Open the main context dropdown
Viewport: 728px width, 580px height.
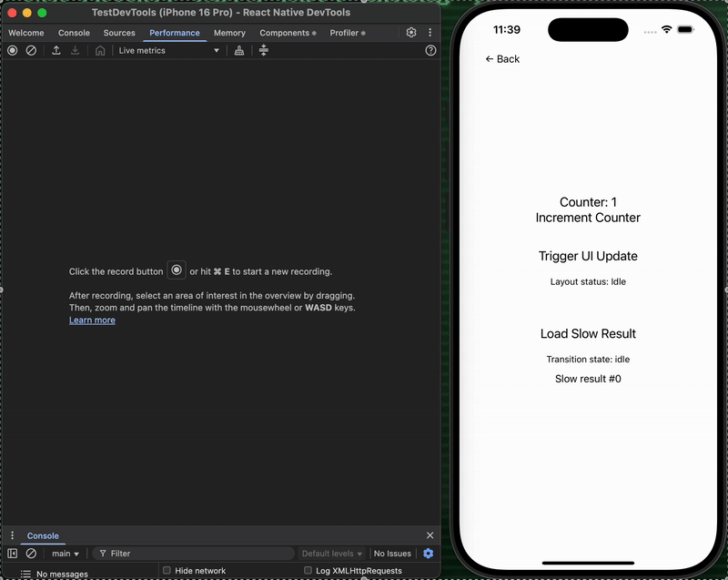(66, 554)
